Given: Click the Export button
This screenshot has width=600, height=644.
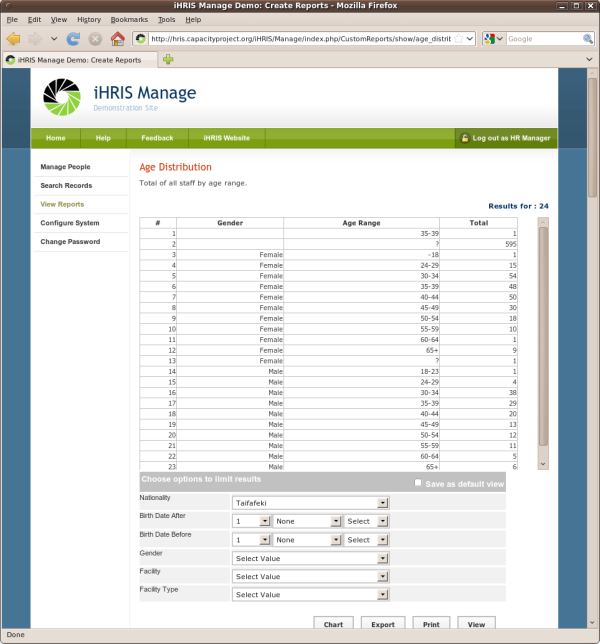Looking at the screenshot, I should pos(383,624).
